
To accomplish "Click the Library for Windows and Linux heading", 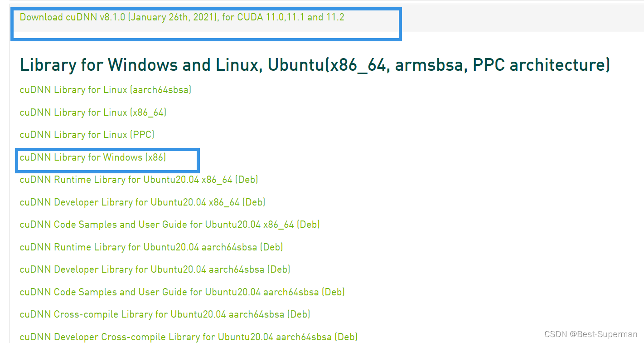I will [x=315, y=64].
